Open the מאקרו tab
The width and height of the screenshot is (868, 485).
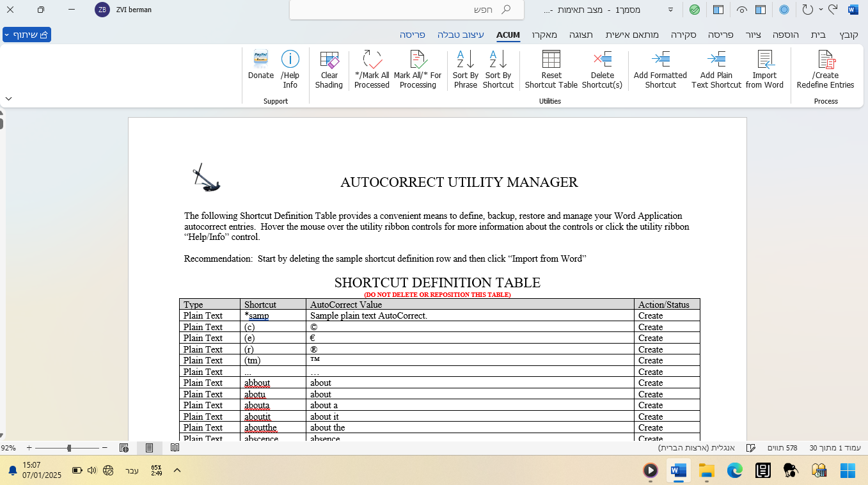544,35
